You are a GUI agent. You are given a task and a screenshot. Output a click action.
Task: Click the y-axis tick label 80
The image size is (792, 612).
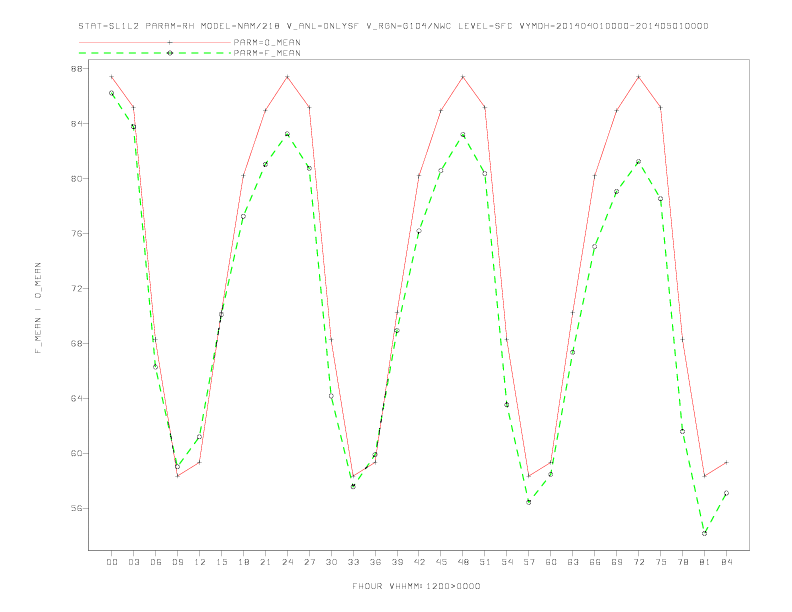click(x=79, y=179)
